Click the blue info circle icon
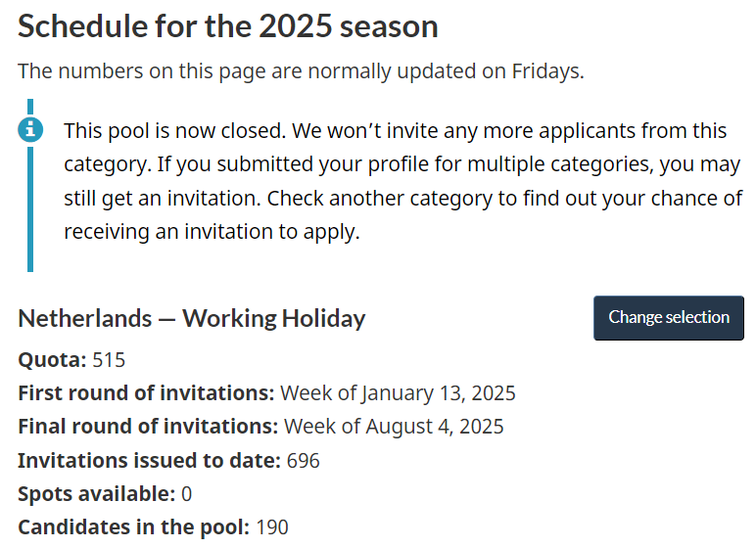 click(30, 128)
